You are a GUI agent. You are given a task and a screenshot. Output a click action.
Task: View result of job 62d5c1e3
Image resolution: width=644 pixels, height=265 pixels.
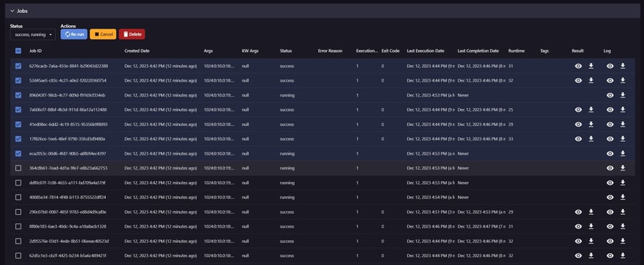(578, 256)
